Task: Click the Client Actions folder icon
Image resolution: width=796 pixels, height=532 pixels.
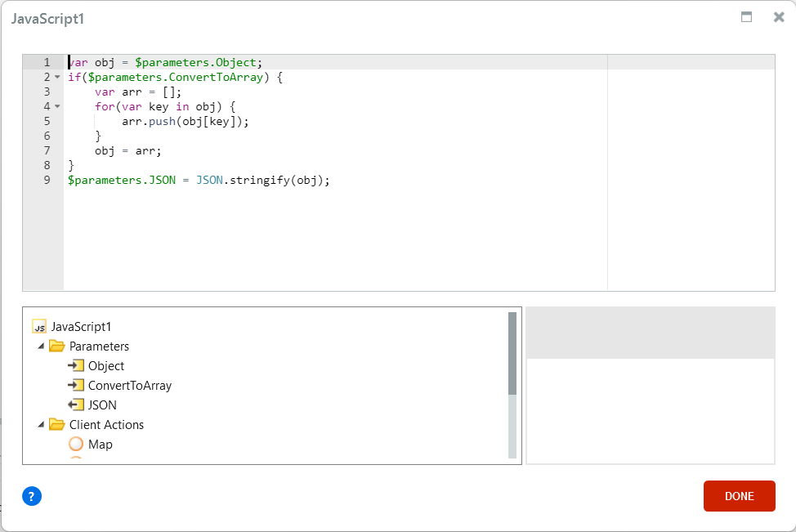Action: 56,424
